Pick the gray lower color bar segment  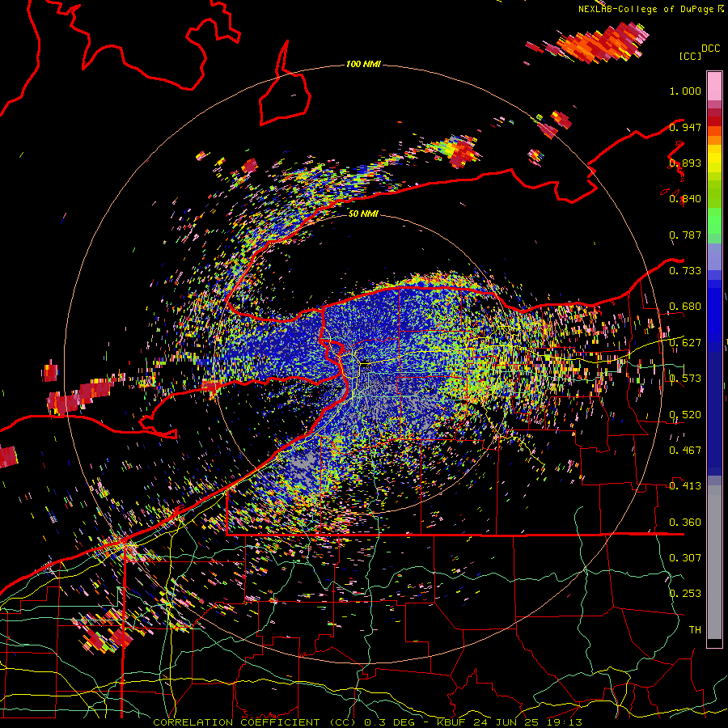coord(714,562)
